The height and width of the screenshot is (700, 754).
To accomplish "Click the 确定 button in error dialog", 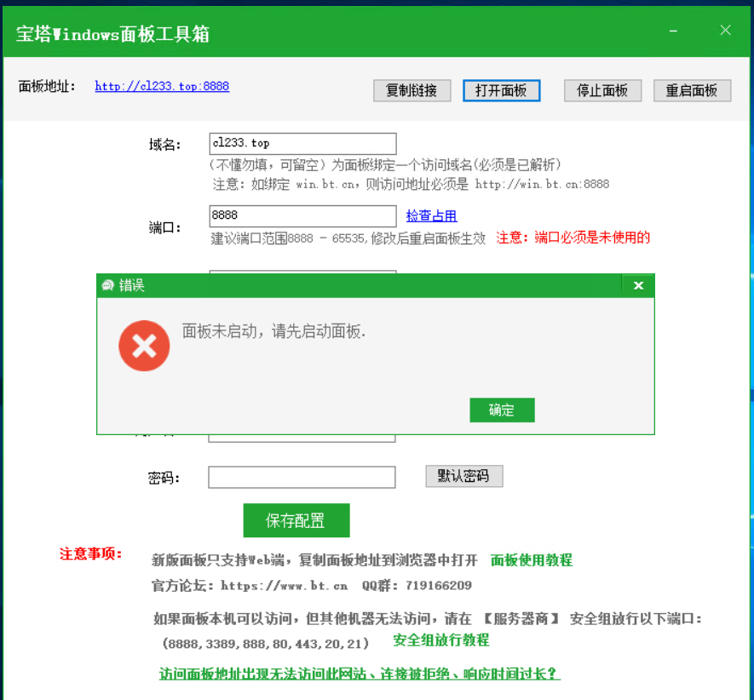I will coord(502,410).
